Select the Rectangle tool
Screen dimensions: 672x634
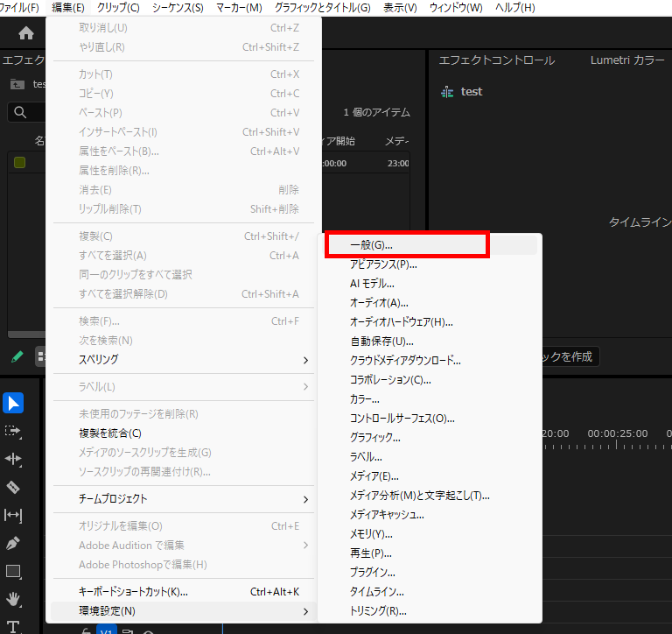coord(13,571)
